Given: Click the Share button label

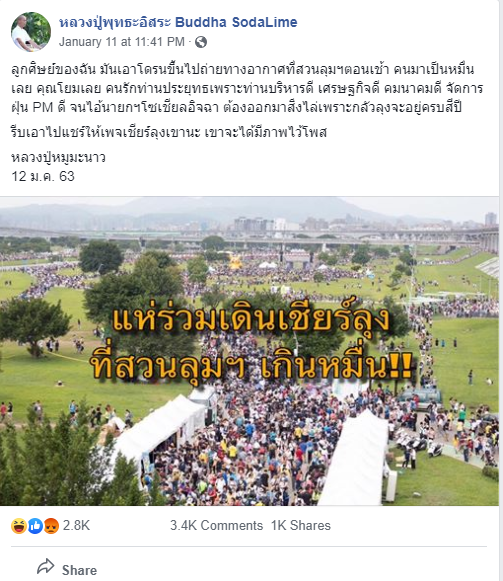Looking at the screenshot, I should point(79,570).
